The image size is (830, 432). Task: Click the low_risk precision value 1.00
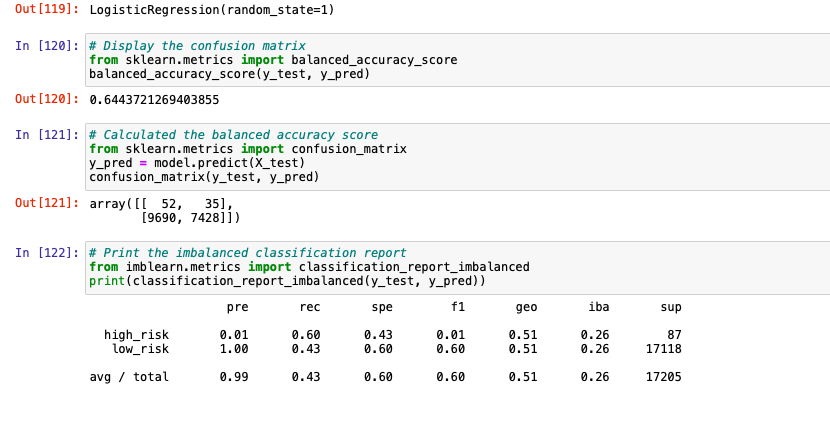234,349
